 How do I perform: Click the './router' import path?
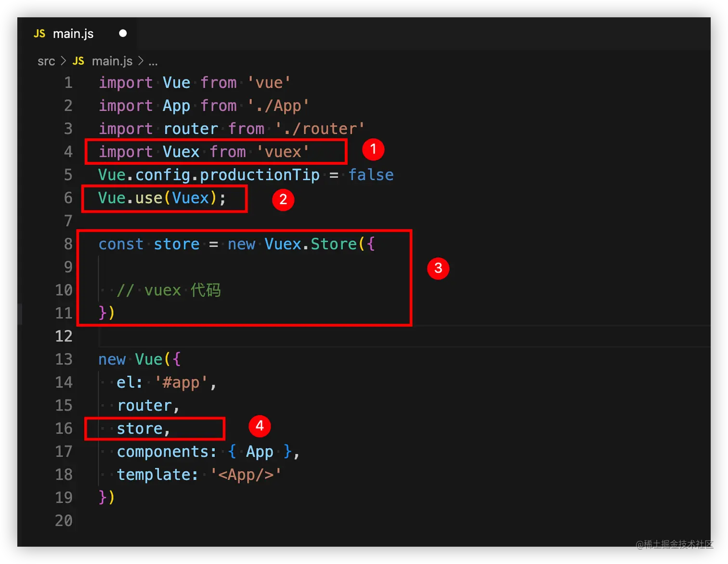coord(320,129)
